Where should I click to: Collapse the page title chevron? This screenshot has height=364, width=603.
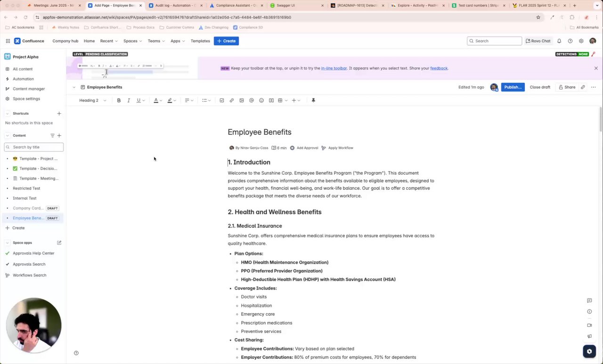[74, 87]
